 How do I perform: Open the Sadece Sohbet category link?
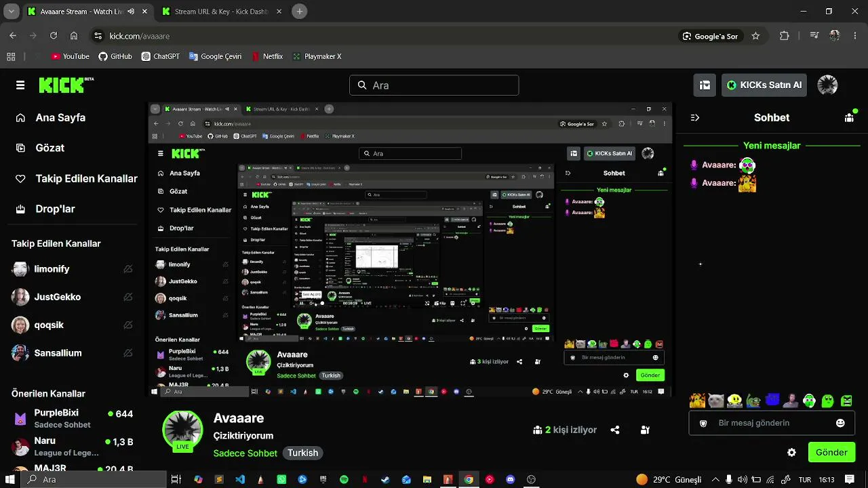click(x=245, y=453)
